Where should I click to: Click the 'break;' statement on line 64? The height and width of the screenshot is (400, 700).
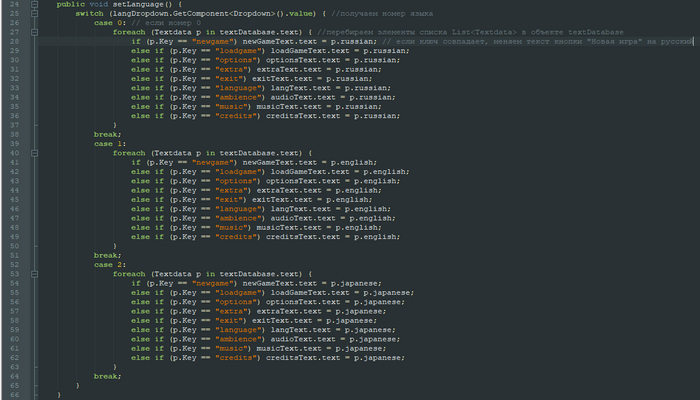(x=107, y=376)
